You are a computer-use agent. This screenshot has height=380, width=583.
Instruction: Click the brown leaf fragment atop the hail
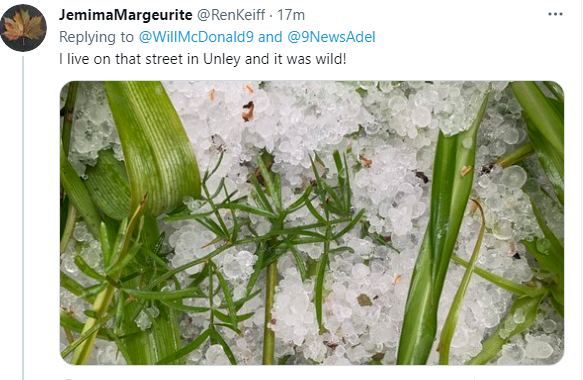click(248, 111)
